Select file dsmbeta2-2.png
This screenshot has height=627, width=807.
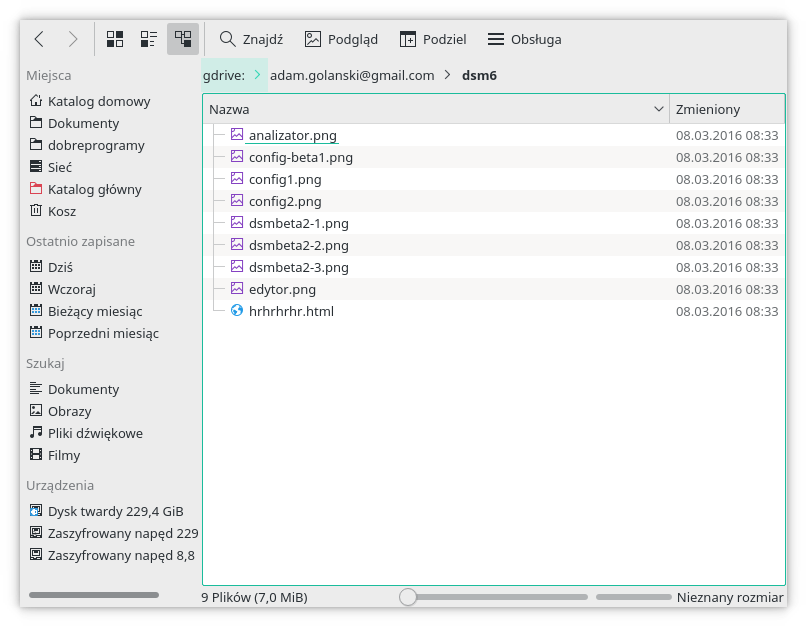299,246
